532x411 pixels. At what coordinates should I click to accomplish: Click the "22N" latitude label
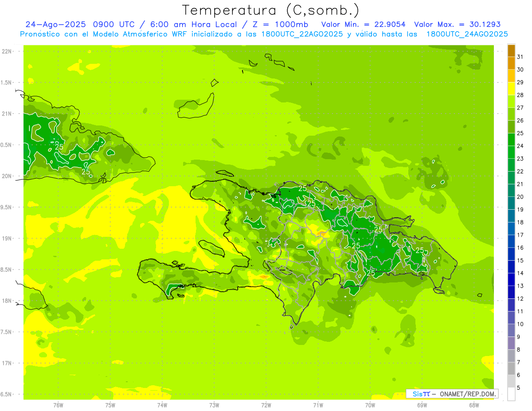[x=7, y=51]
